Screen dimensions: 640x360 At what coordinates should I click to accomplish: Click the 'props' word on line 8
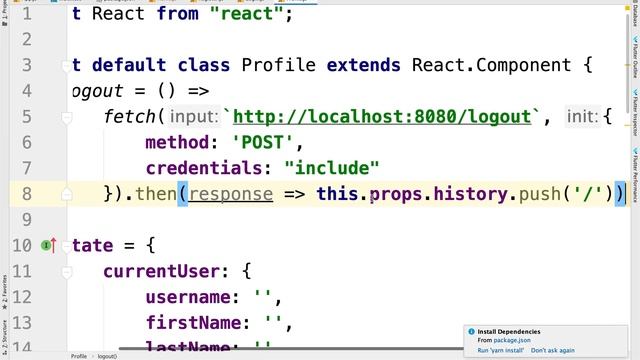click(x=396, y=194)
